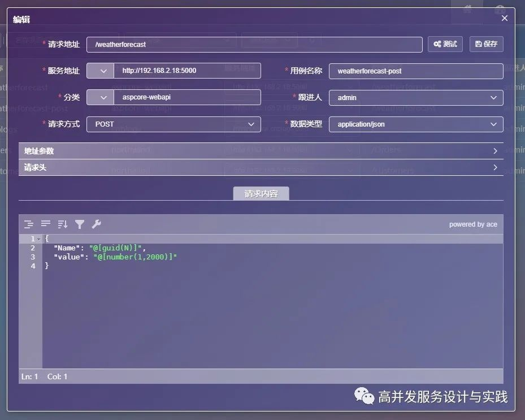Click the 请求地址 /weatherforecast field
This screenshot has width=525, height=420.
[x=254, y=45]
